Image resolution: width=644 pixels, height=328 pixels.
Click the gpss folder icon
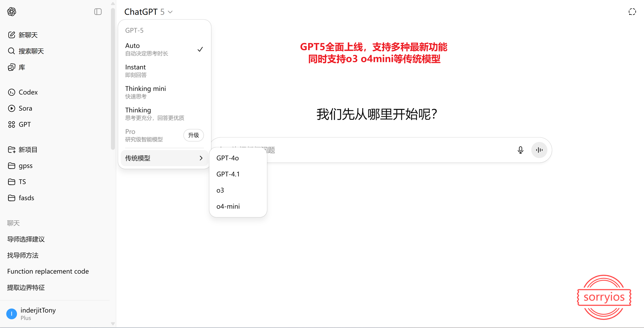(x=11, y=165)
